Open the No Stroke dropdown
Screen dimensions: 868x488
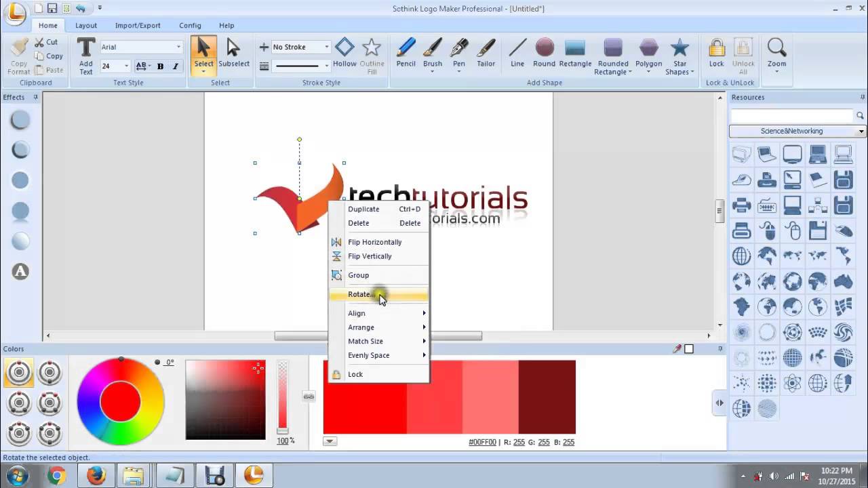tap(326, 47)
